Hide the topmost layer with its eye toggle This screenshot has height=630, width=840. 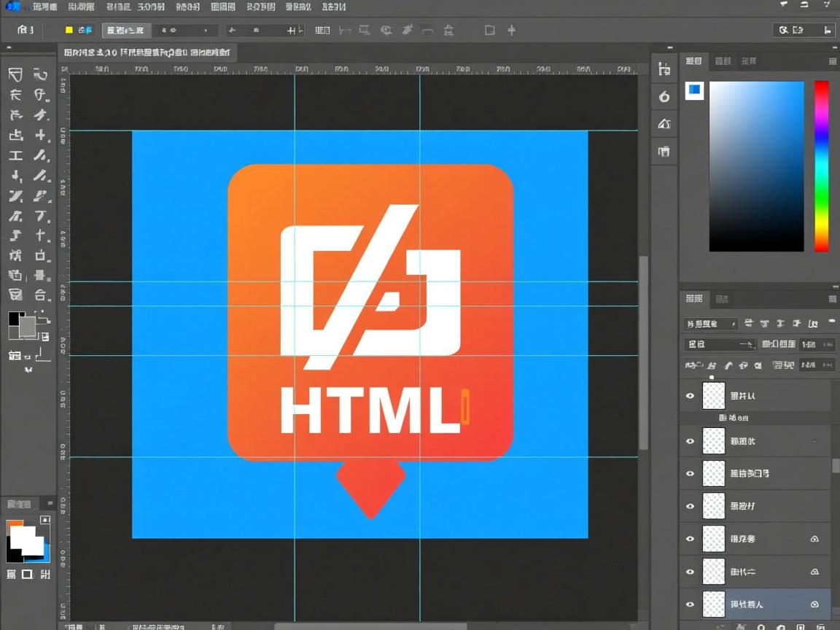(689, 396)
